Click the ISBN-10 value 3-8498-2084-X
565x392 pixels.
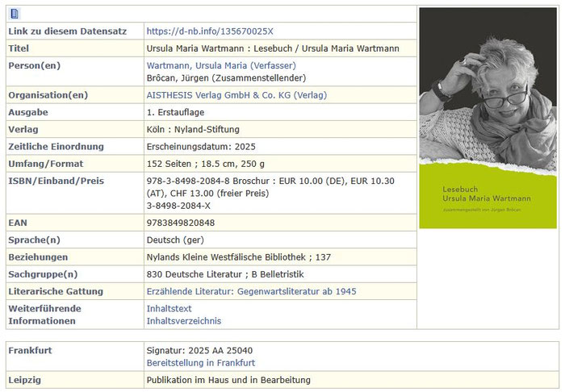178,206
